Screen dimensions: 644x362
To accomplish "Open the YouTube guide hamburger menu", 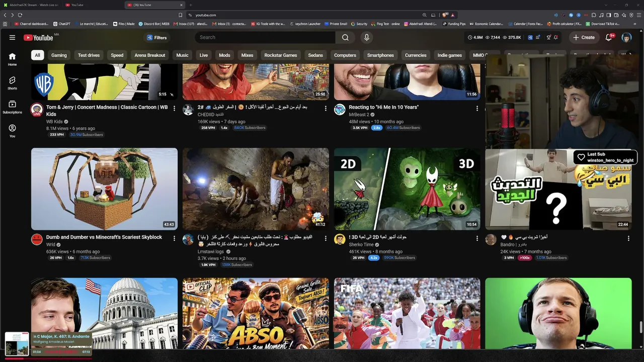I will (x=12, y=37).
